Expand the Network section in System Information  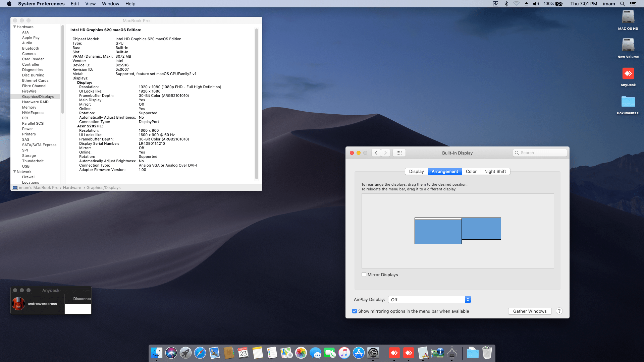click(14, 172)
